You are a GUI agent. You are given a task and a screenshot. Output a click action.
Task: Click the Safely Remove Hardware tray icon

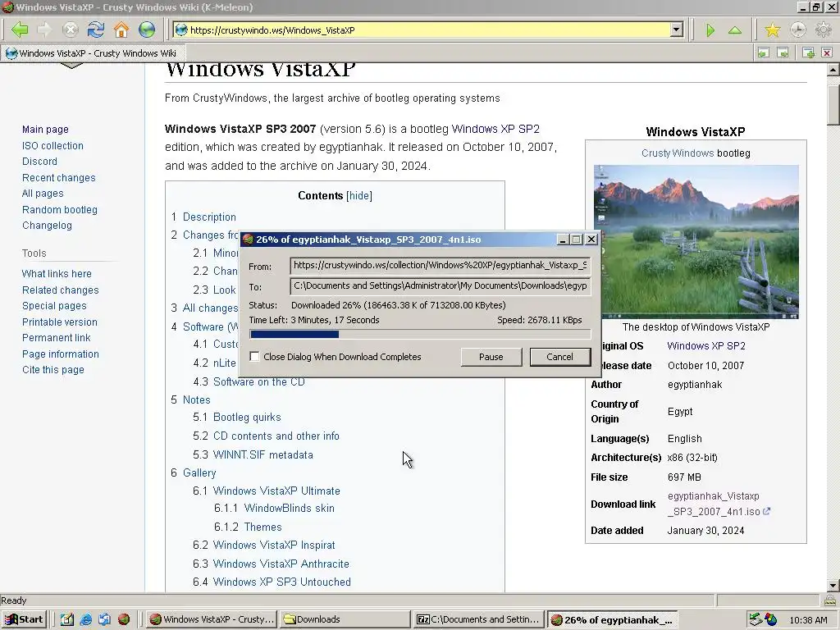[756, 619]
